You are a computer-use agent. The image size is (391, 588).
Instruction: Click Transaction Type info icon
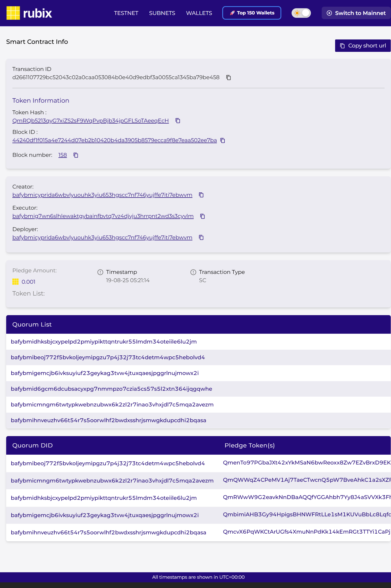(193, 272)
